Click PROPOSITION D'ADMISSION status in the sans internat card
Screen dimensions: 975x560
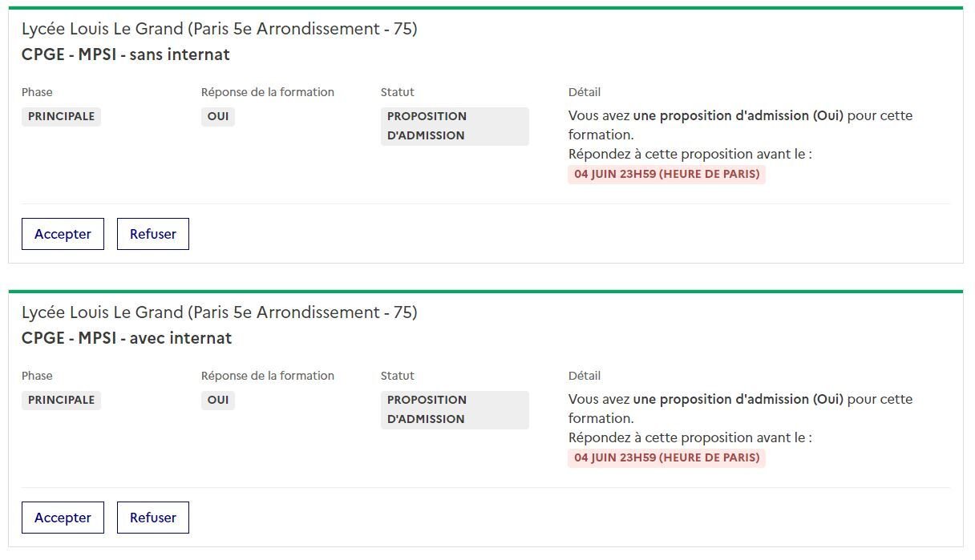point(454,126)
